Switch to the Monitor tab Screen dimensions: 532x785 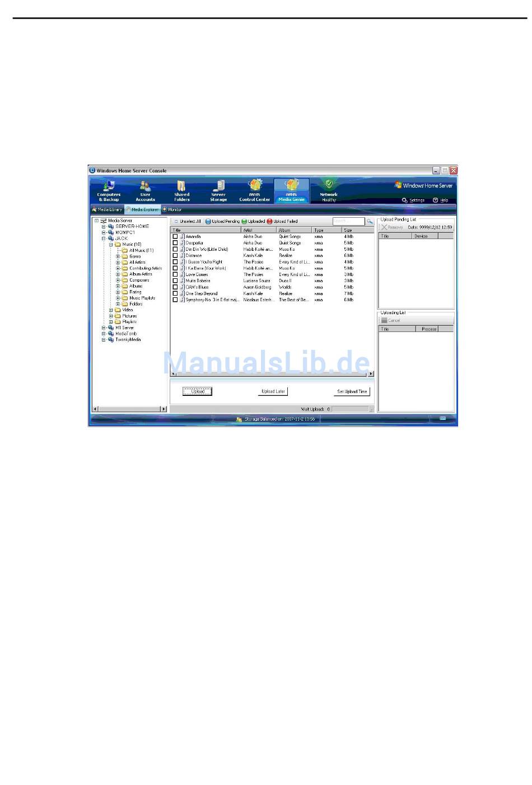pos(172,209)
